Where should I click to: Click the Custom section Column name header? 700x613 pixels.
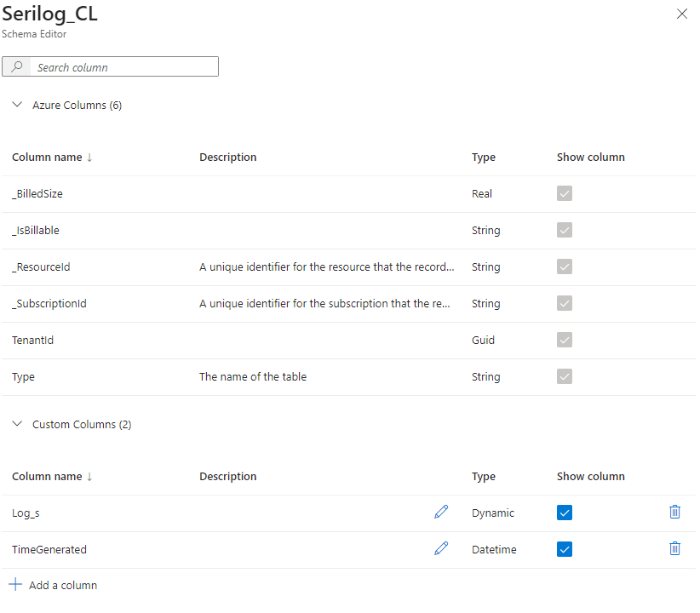[x=47, y=477]
